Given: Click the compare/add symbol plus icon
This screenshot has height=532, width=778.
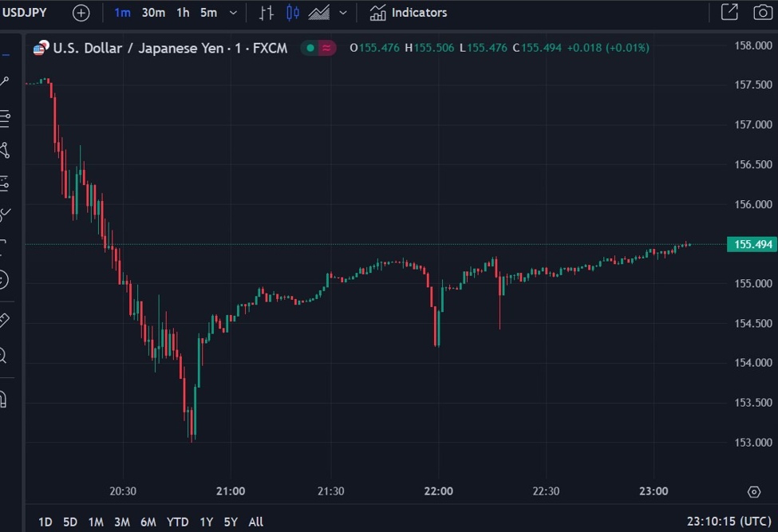Looking at the screenshot, I should click(81, 13).
